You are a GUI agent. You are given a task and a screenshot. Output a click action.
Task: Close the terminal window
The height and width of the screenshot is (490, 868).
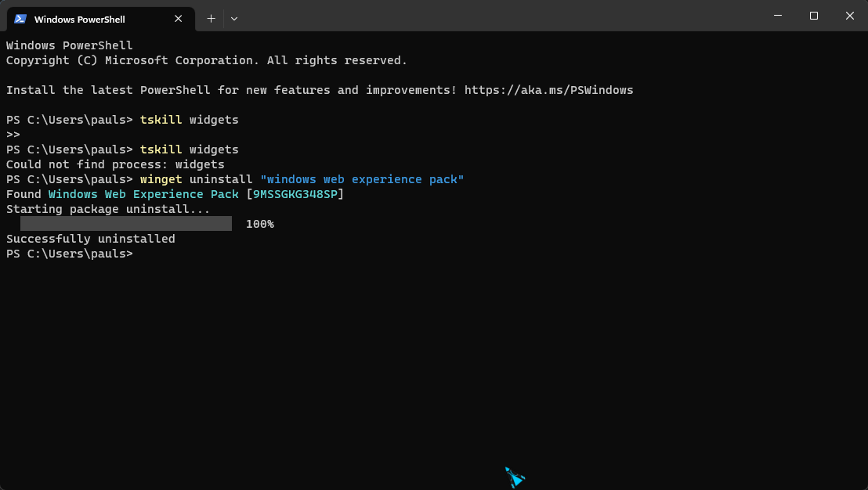850,16
